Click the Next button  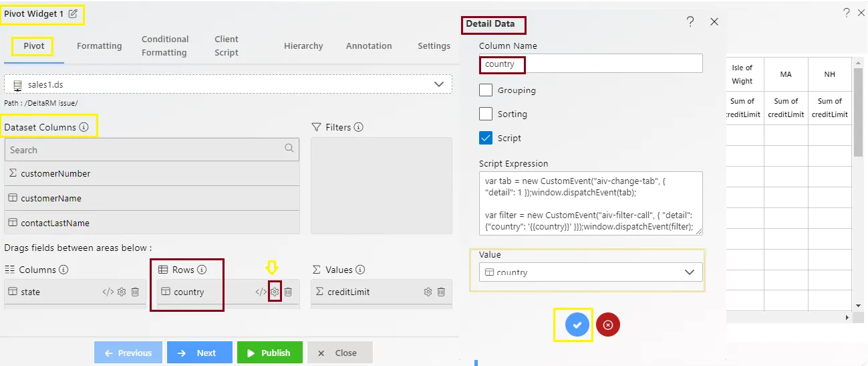pos(200,353)
